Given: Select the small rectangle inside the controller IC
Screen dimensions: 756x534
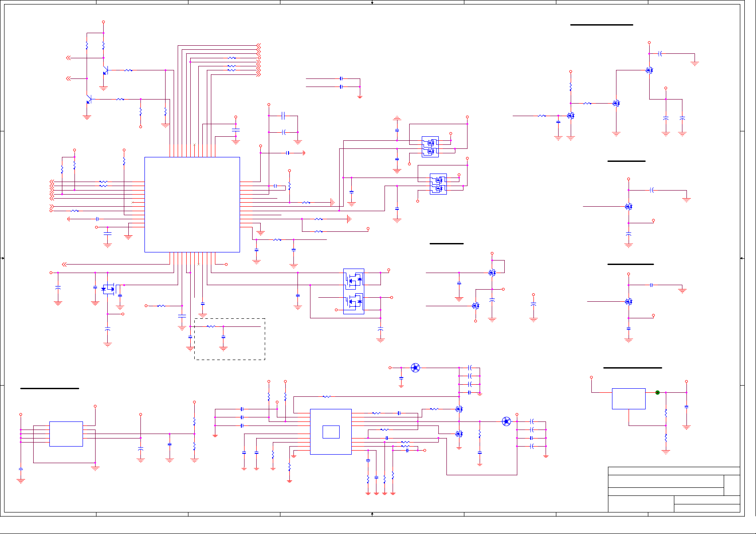Looking at the screenshot, I should click(331, 432).
